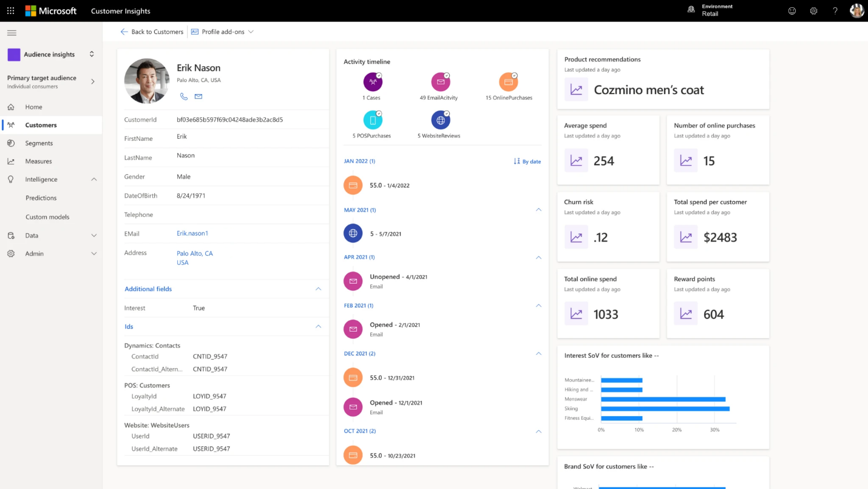Open the help question mark icon
Image resolution: width=868 pixels, height=489 pixels.
click(x=835, y=11)
